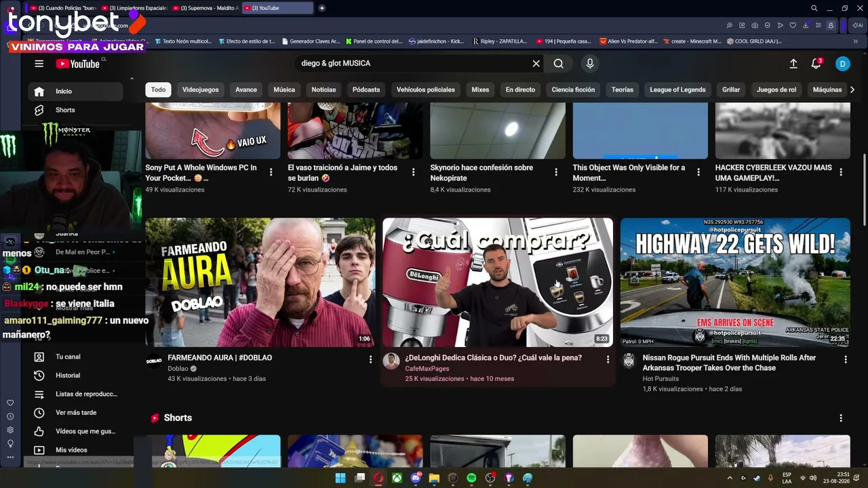Select the 'League of Legends' filter chip
Screen dimensions: 868x488
tap(677, 89)
